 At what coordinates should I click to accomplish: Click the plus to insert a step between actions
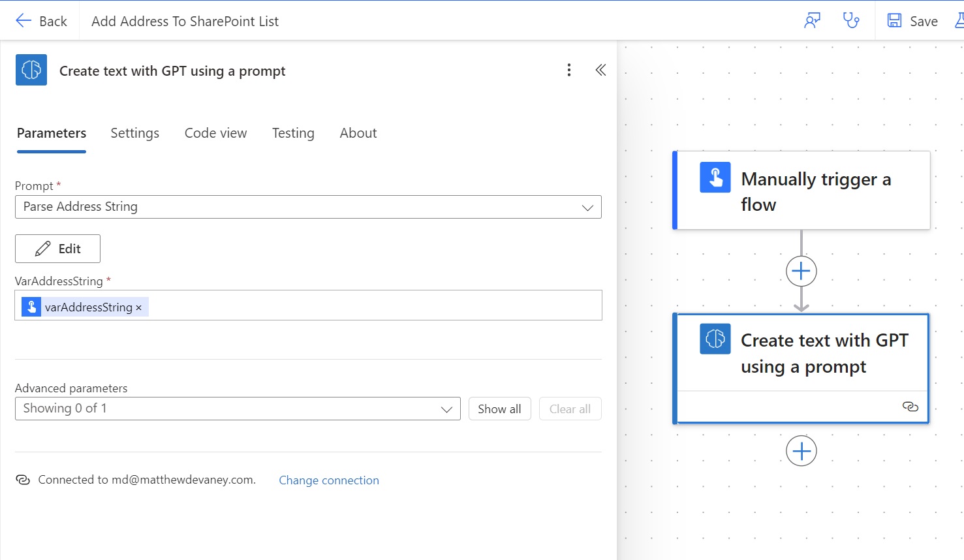coord(801,271)
